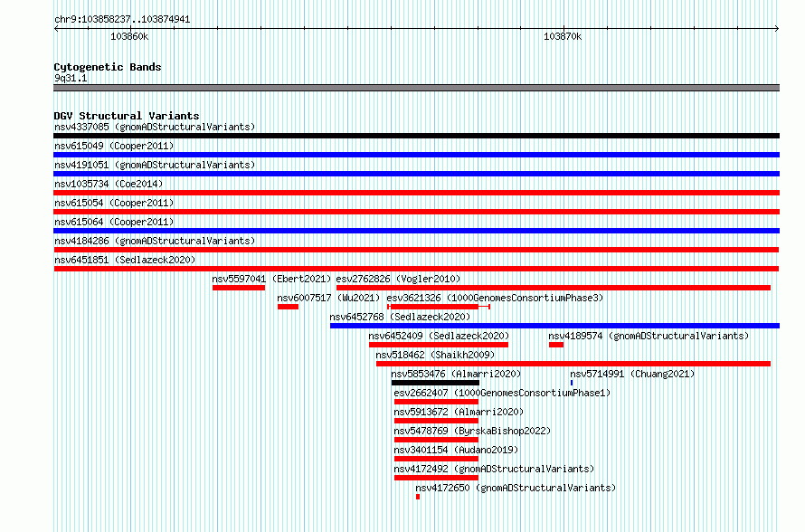Click the small red bar under nsv6007517

click(x=288, y=307)
